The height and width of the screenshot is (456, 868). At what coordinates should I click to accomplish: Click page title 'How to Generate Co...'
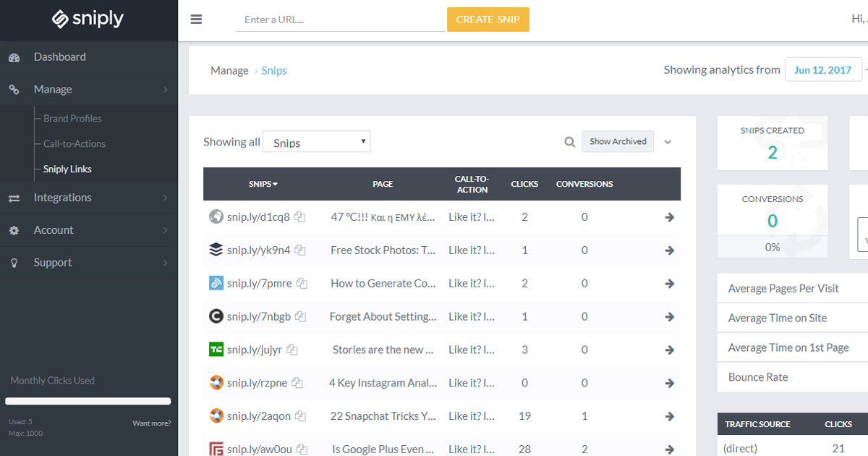coord(383,284)
